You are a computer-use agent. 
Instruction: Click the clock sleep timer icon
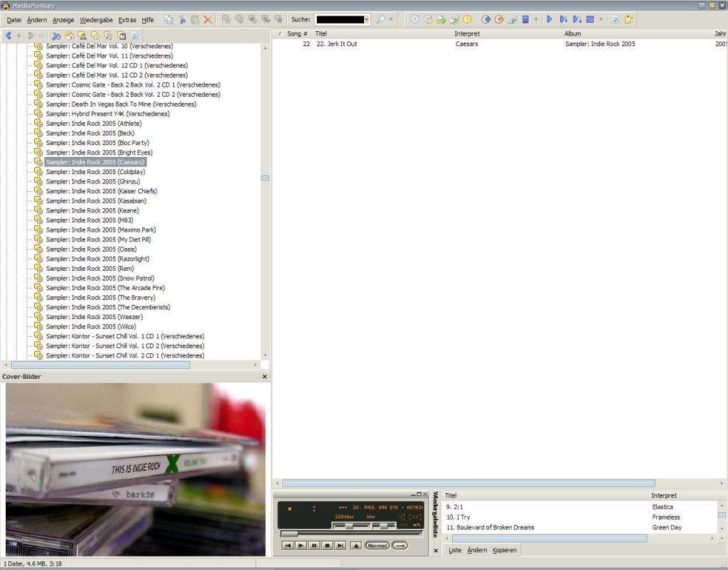(x=467, y=19)
